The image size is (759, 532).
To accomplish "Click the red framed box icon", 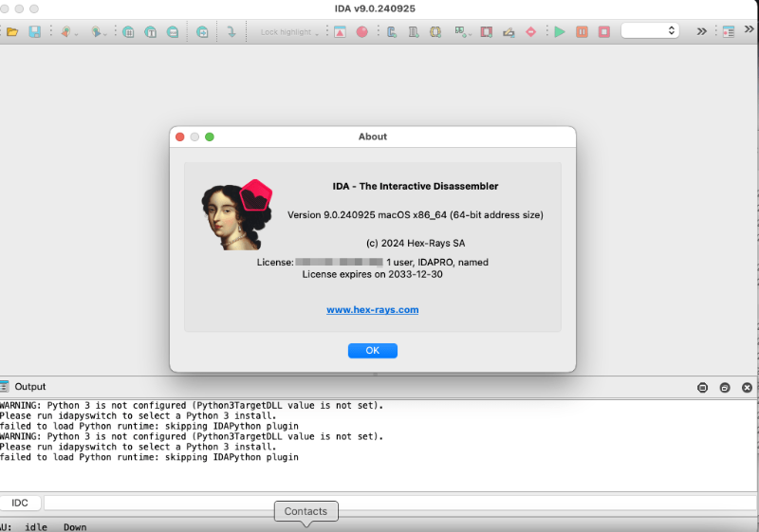I will [x=487, y=32].
